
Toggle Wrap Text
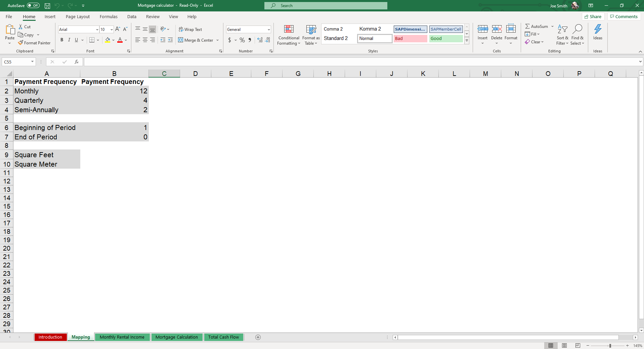pos(190,30)
